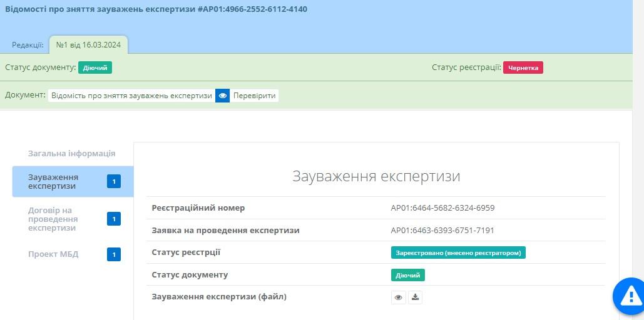Image resolution: width=644 pixels, height=320 pixels.
Task: Select the edition tab №1 від 16.03.2024
Action: click(x=88, y=45)
